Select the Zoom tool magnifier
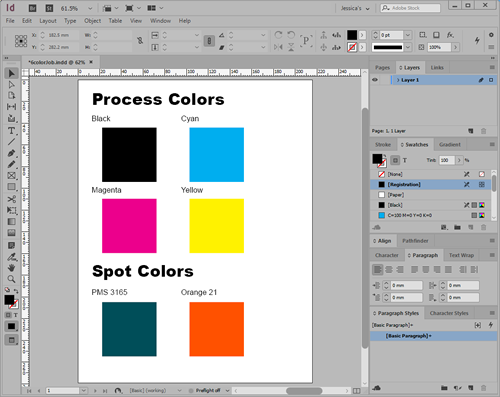This screenshot has height=397, width=500. point(11,279)
